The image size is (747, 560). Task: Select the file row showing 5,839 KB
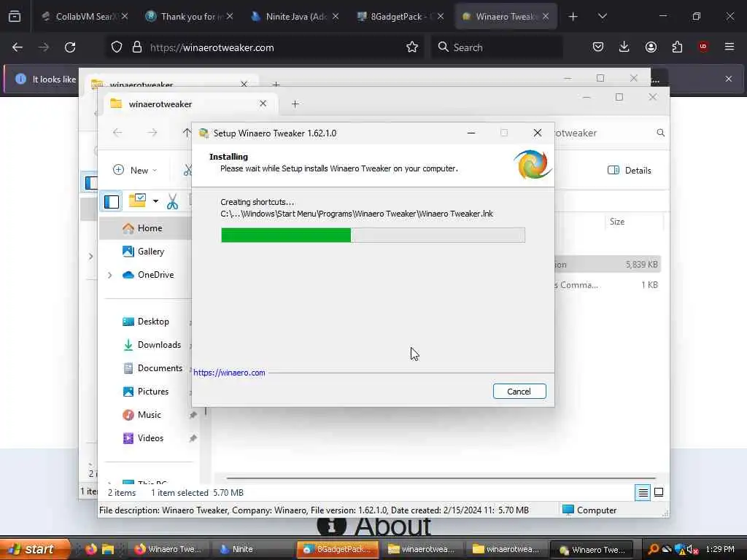pos(608,264)
